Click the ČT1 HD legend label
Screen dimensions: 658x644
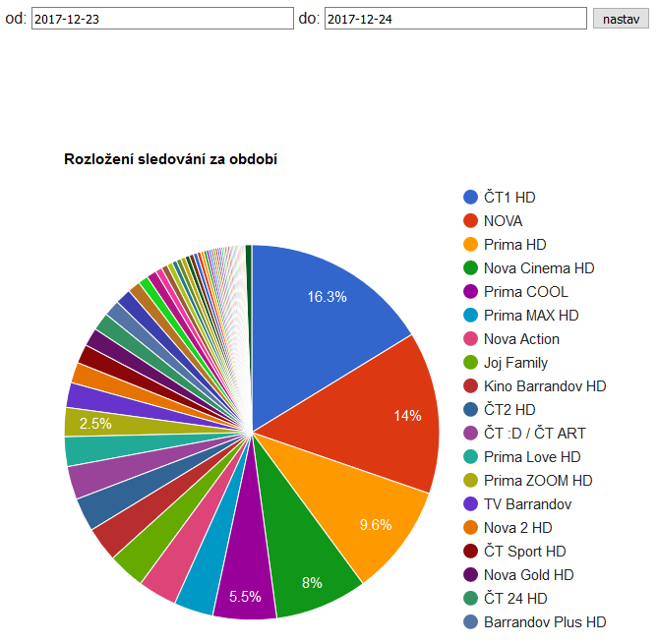(509, 198)
